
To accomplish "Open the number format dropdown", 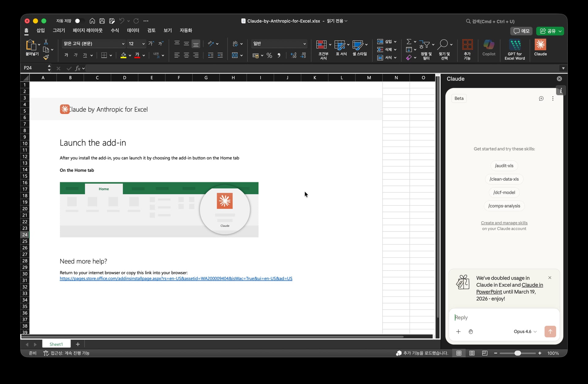I will [304, 43].
